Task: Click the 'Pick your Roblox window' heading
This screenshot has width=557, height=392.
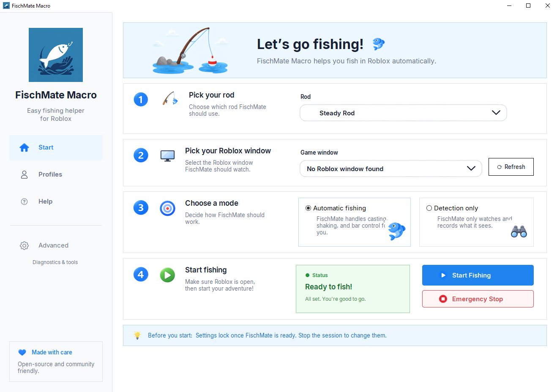Action: coord(228,151)
